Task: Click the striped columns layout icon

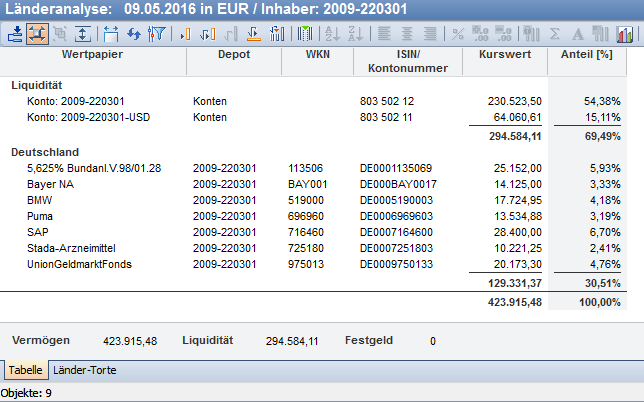Action: coord(305,33)
